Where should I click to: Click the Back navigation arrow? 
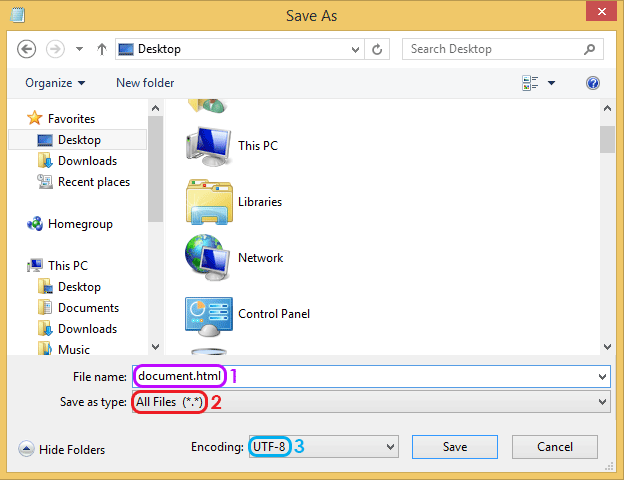27,49
